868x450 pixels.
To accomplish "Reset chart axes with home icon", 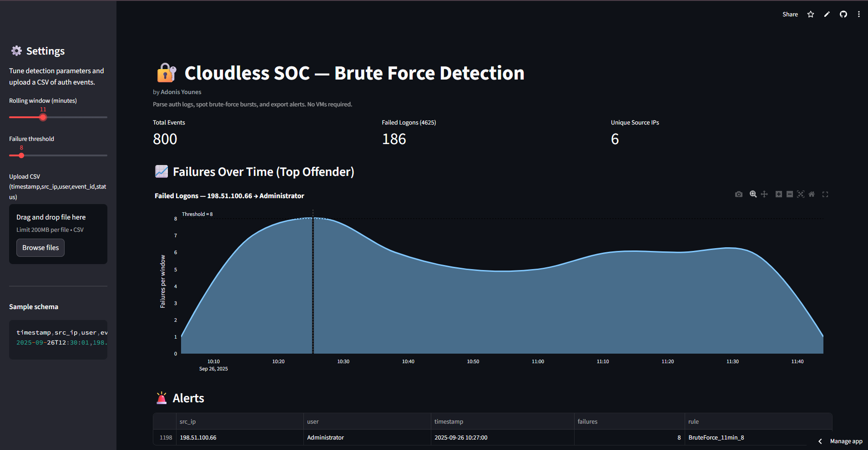I will tap(812, 194).
